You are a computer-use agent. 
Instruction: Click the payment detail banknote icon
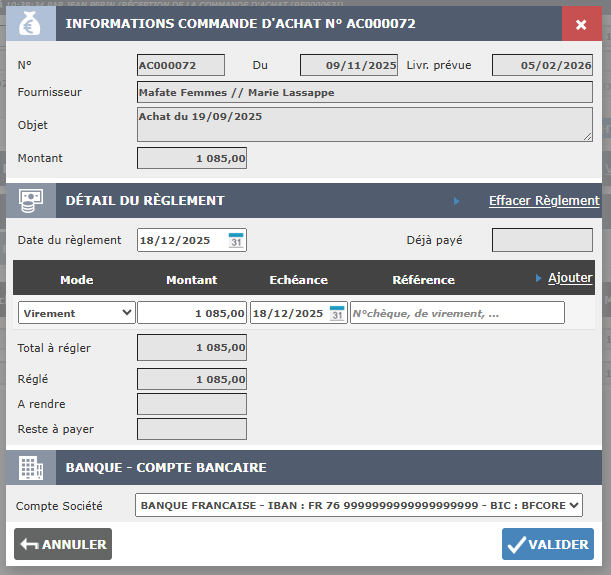pos(30,200)
